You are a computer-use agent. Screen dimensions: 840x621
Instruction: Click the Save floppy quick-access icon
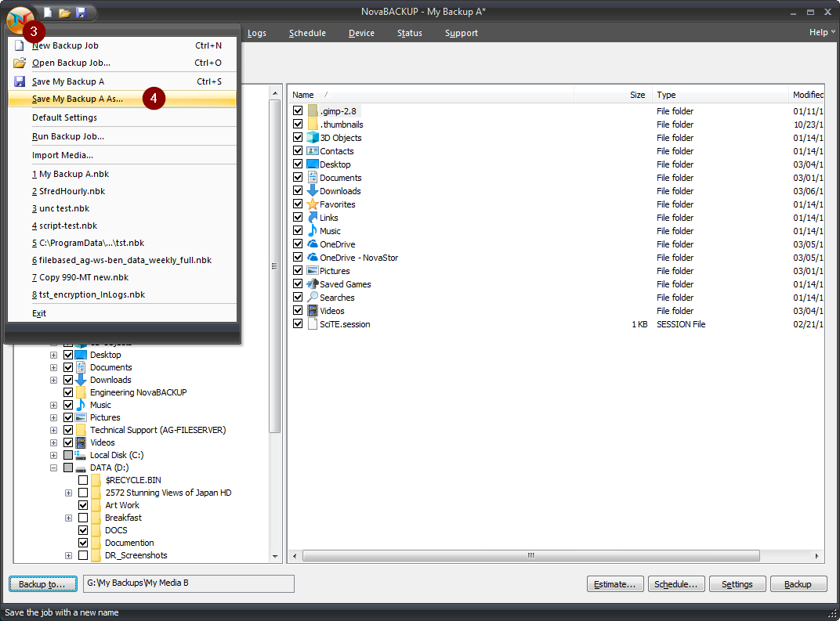[x=81, y=13]
